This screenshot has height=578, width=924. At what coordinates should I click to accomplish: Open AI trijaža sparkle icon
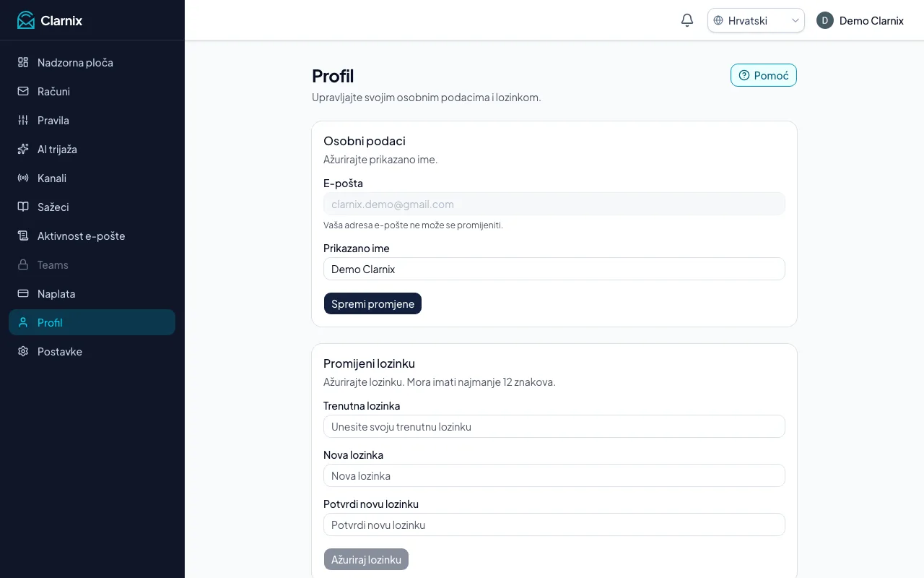tap(23, 149)
